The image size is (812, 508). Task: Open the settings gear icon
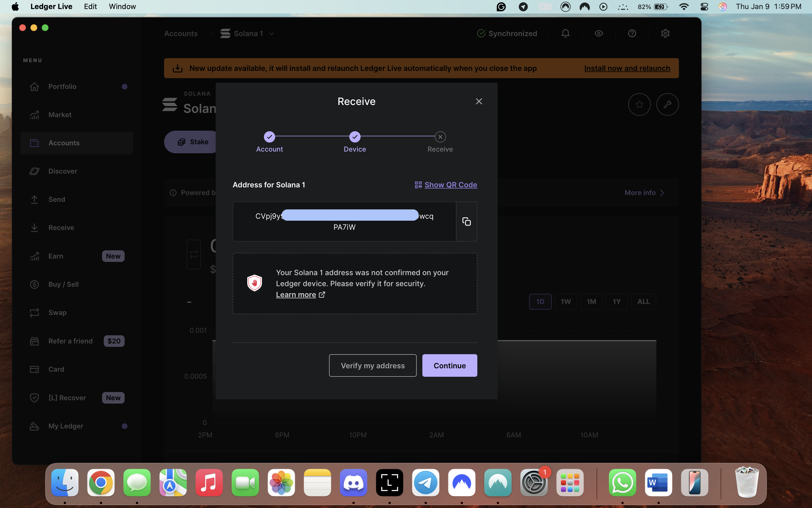[665, 33]
